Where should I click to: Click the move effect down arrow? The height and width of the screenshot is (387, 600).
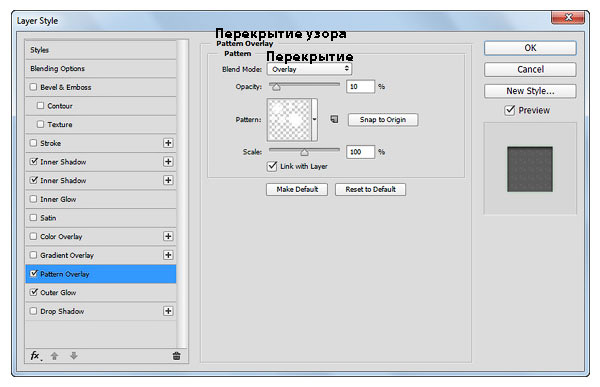(x=74, y=356)
